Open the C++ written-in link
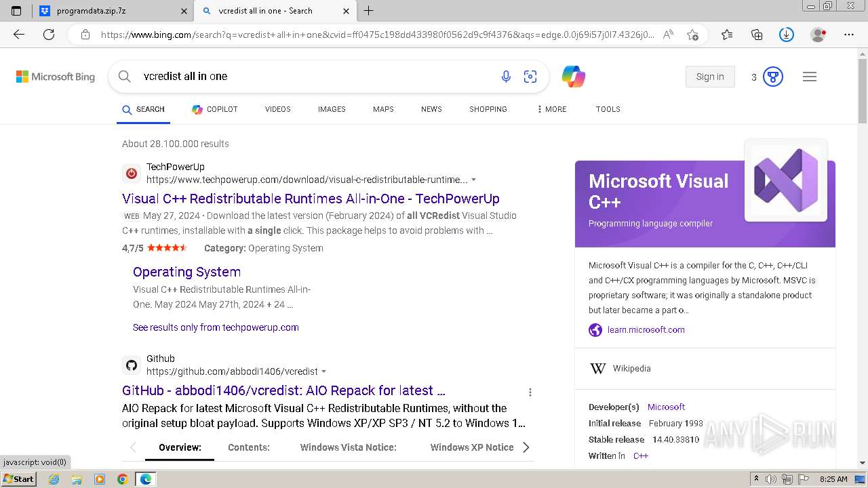This screenshot has width=868, height=488. [641, 456]
